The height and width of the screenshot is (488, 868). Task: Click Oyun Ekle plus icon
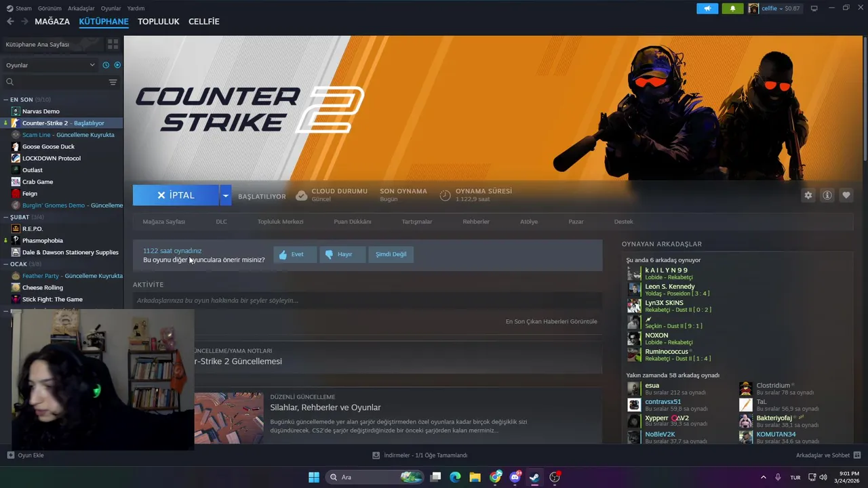[10, 455]
